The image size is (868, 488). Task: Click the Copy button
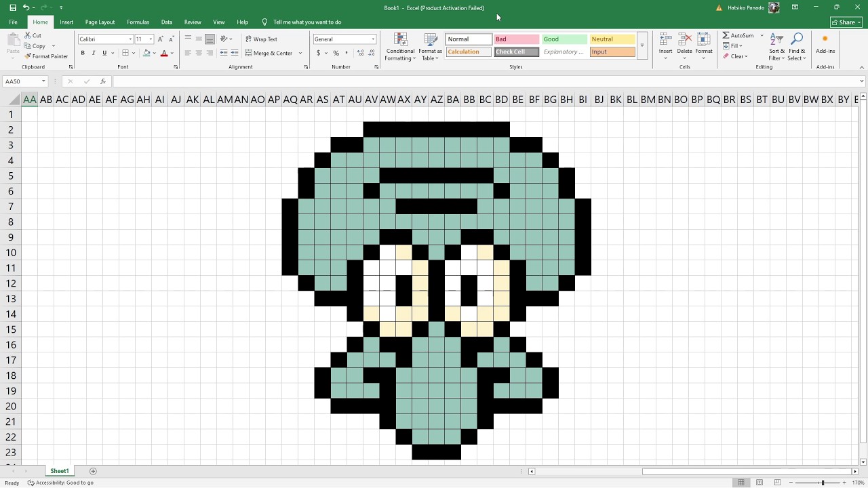click(x=35, y=46)
